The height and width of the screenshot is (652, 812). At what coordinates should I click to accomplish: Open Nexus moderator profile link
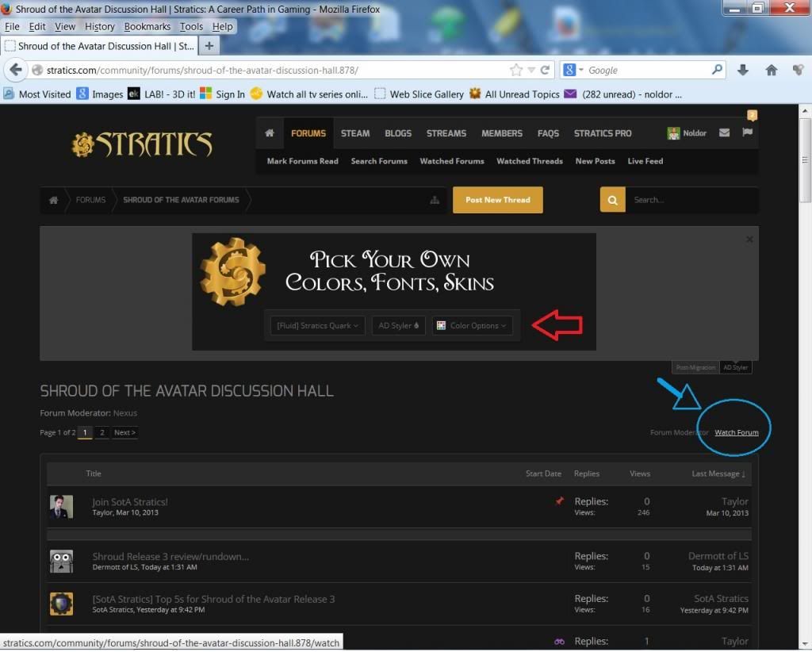(125, 413)
